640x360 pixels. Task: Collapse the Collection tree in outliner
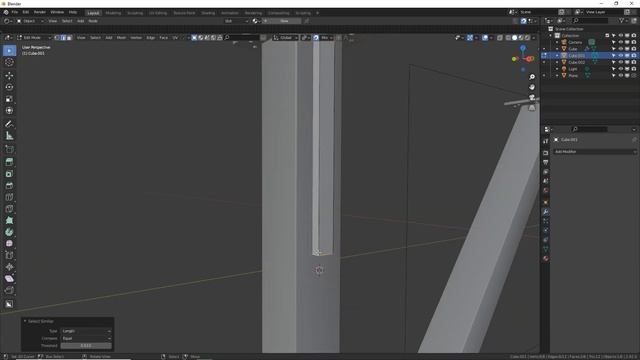[x=551, y=36]
